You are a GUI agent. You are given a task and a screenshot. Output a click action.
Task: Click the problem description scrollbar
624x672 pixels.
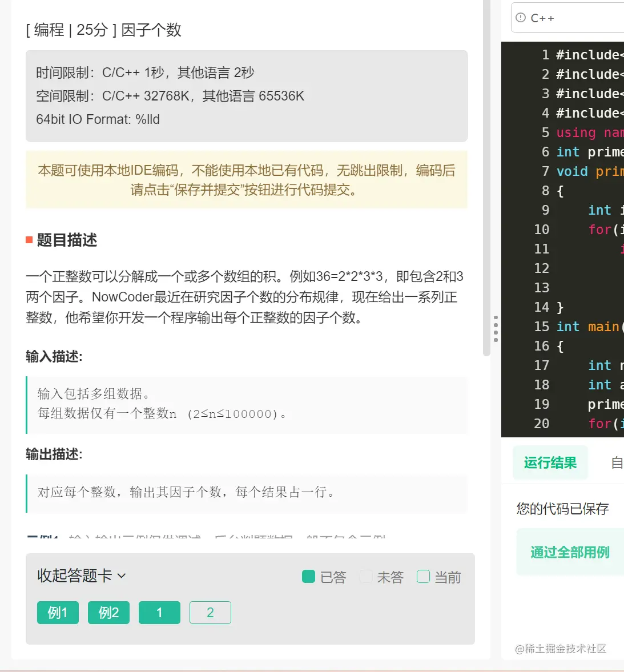pyautogui.click(x=486, y=178)
